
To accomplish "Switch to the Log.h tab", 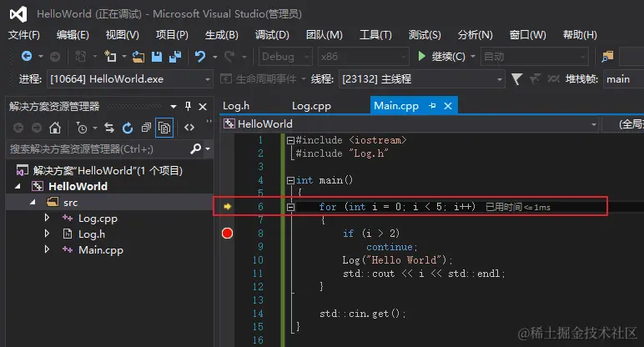I will pos(236,106).
